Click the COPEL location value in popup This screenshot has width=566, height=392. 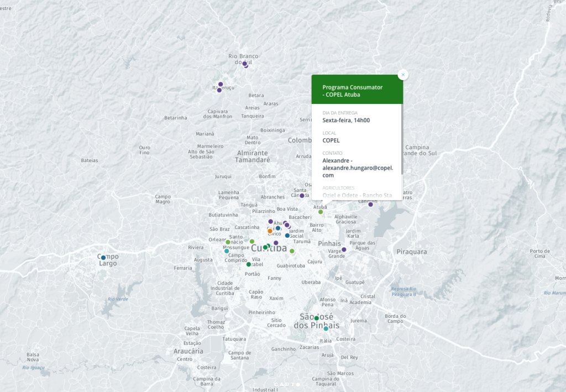click(331, 140)
